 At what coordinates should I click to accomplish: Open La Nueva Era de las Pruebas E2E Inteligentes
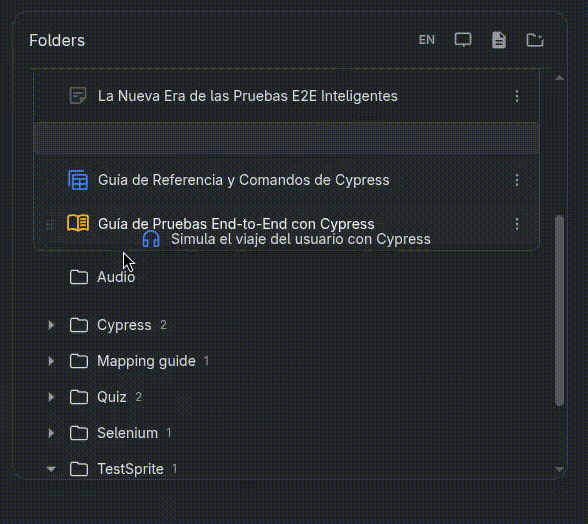(x=248, y=96)
